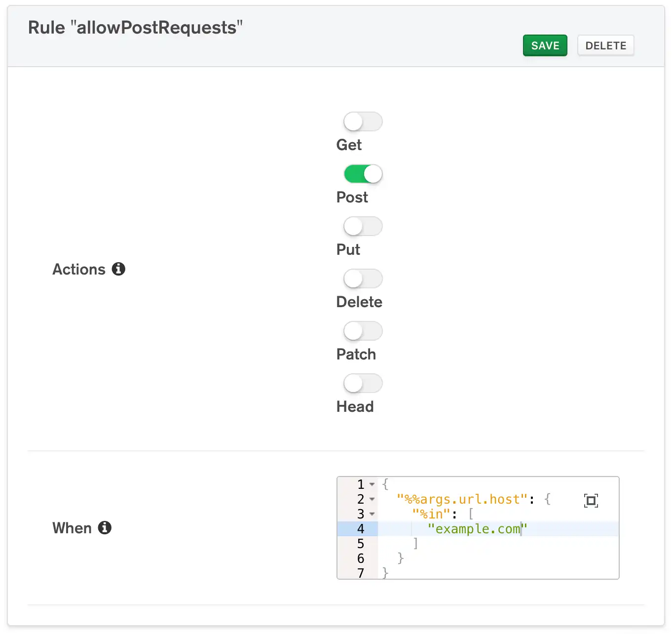Click the DELETE button
The width and height of the screenshot is (672, 634).
605,45
